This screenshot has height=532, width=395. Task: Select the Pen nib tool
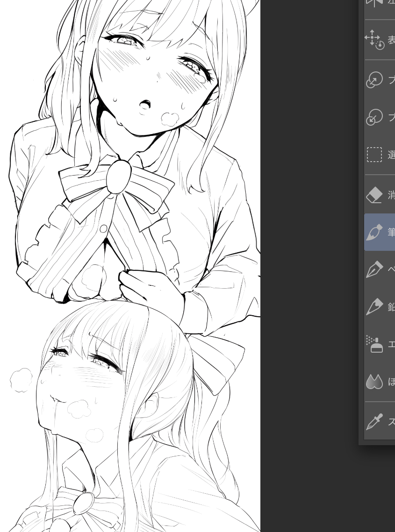374,270
